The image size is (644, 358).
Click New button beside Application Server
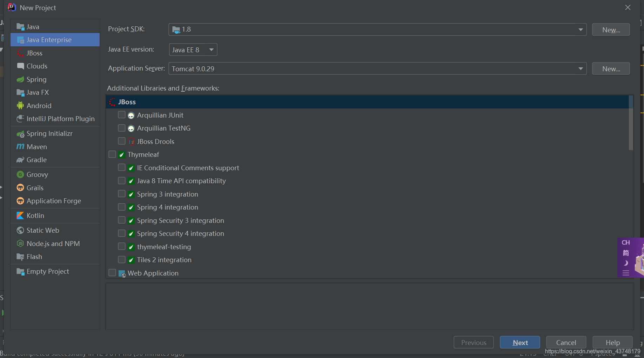tap(611, 69)
